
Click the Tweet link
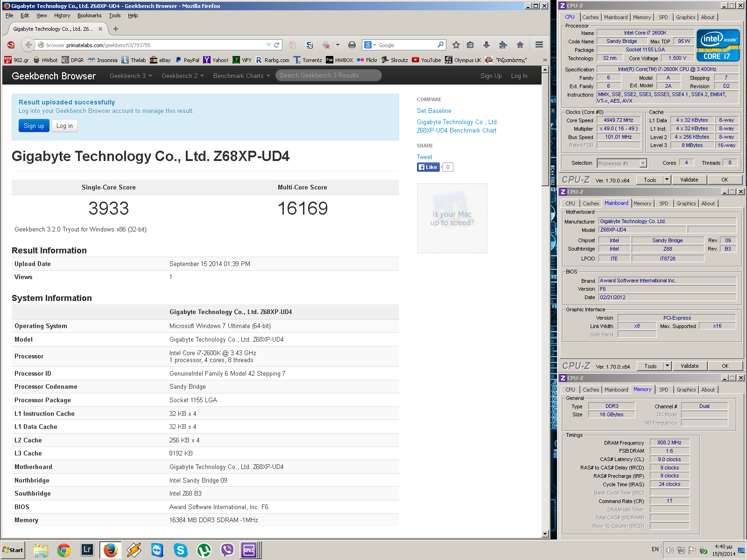[424, 157]
